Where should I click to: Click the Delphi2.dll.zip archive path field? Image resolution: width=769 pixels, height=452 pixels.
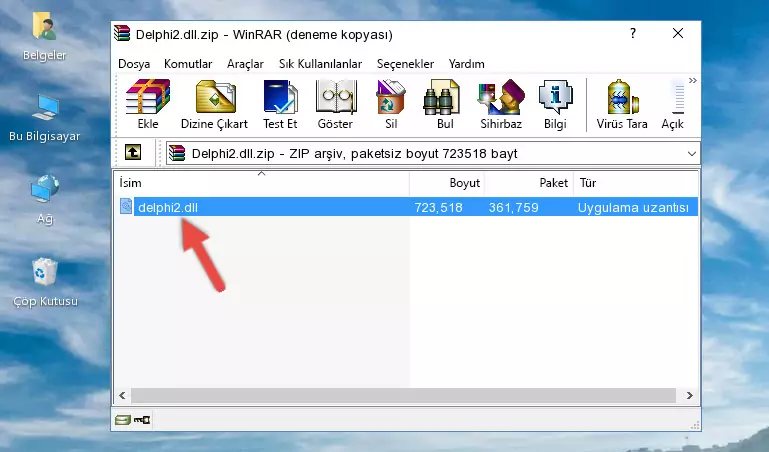coord(433,153)
